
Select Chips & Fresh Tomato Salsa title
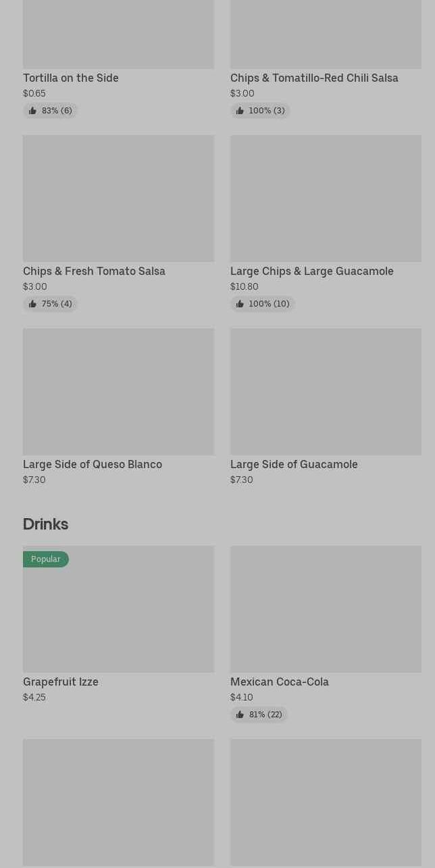pos(94,271)
